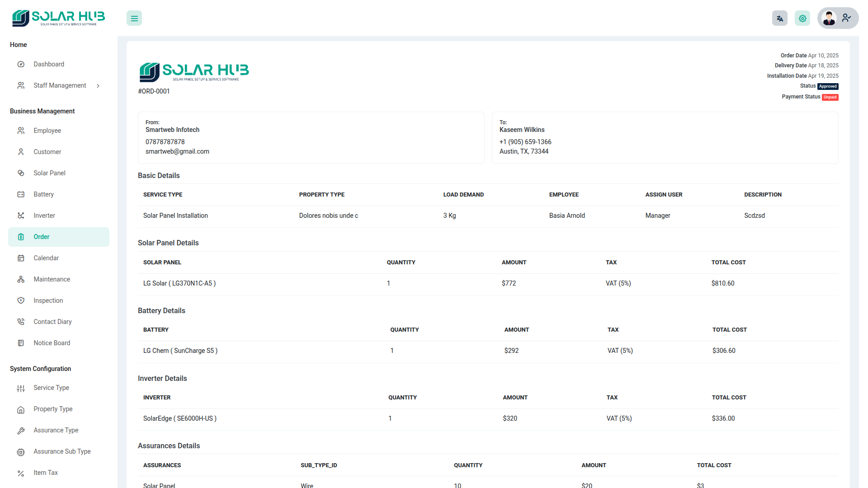The width and height of the screenshot is (868, 488).
Task: Click the red Unpaid payment status badge
Action: (x=830, y=97)
